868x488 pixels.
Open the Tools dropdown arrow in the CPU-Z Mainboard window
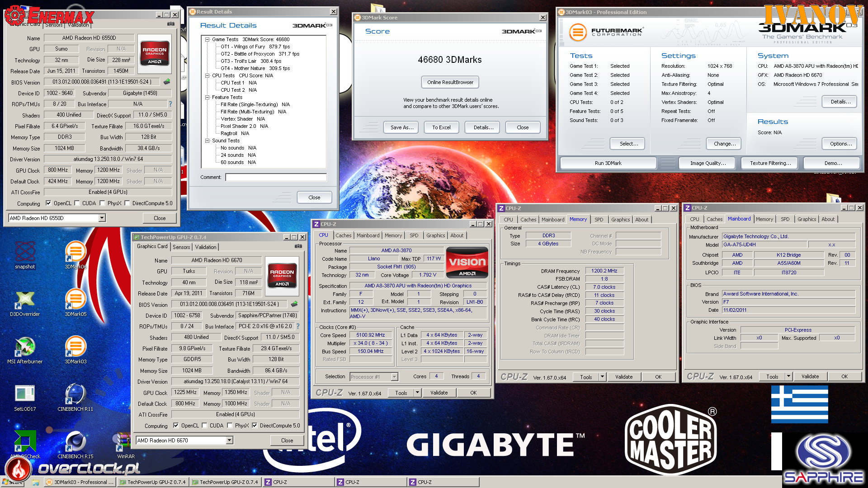[x=788, y=376]
